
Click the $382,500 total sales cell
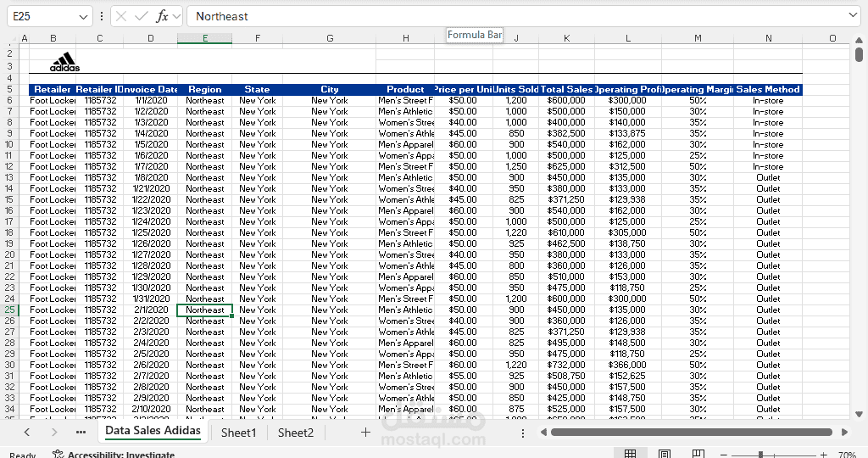pos(566,133)
